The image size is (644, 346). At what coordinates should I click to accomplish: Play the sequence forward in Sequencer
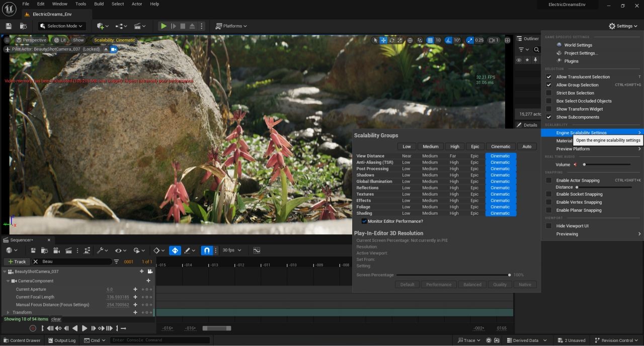(85, 328)
